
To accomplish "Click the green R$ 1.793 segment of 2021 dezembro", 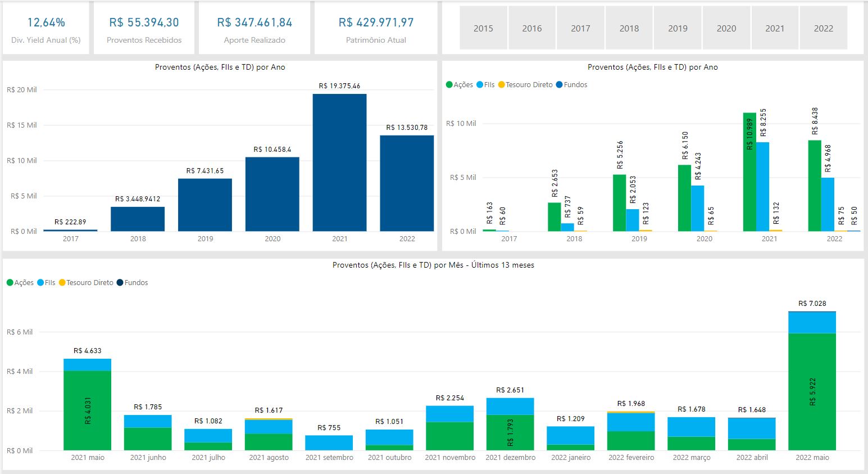I will [511, 432].
